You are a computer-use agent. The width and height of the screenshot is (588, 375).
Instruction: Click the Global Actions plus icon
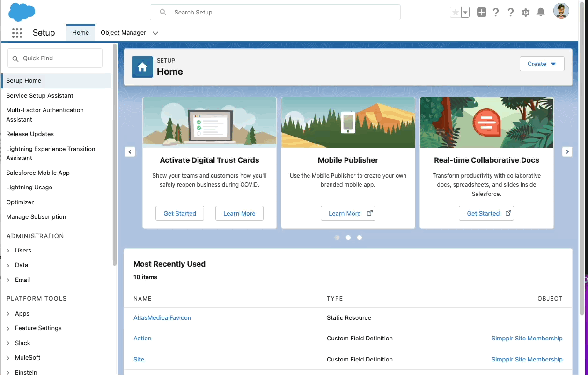(x=482, y=13)
